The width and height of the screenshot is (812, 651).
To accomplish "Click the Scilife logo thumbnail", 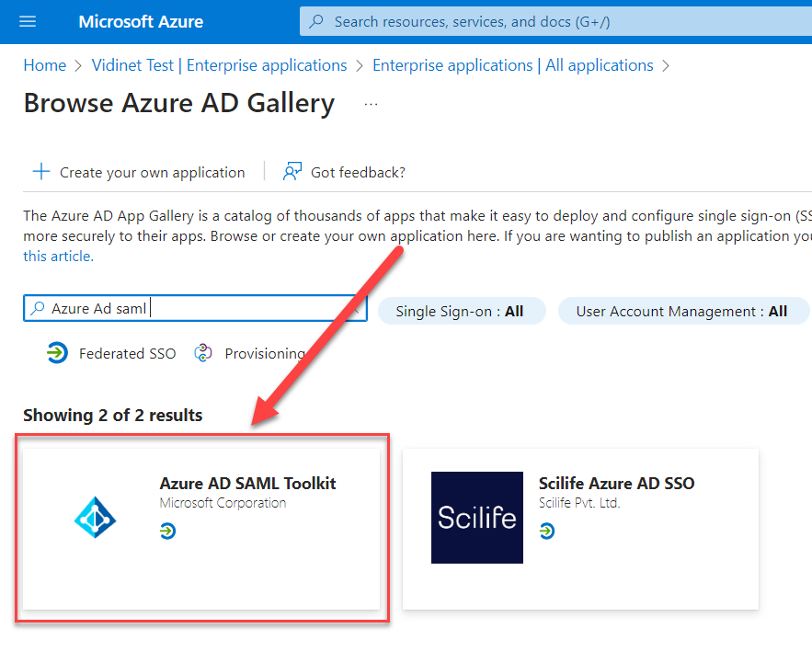I will [x=476, y=518].
